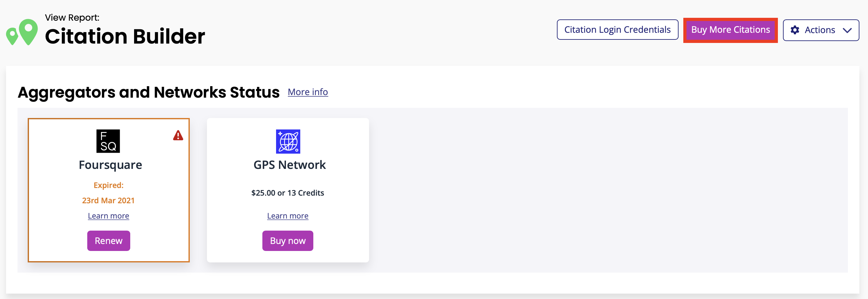
Task: Select the GPS Network card title
Action: 289,165
